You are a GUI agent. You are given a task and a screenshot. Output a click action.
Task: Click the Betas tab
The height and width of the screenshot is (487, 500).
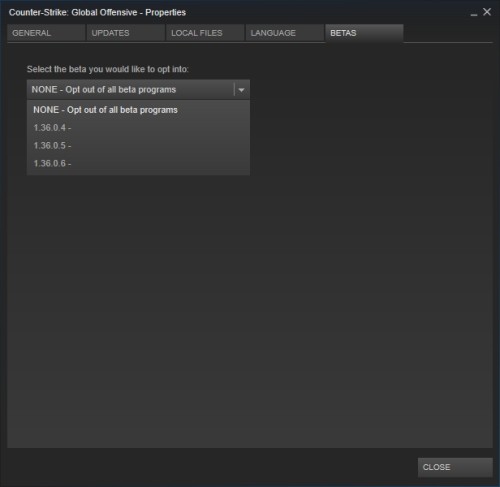click(364, 33)
